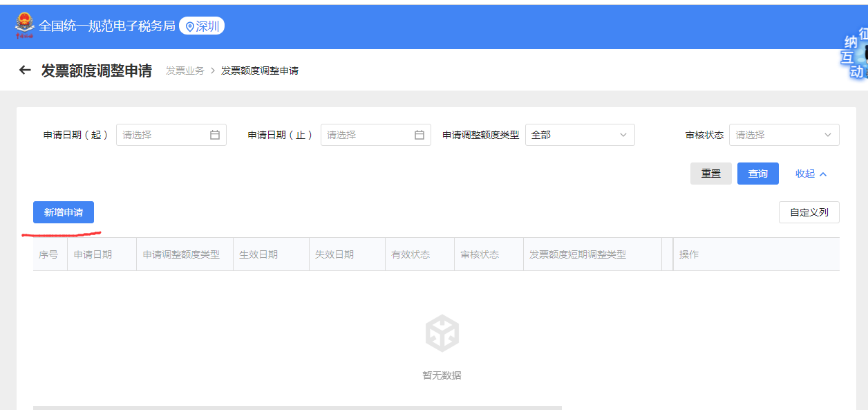Screen dimensions: 868x410
Task: Open 自定义列 column settings
Action: (809, 212)
